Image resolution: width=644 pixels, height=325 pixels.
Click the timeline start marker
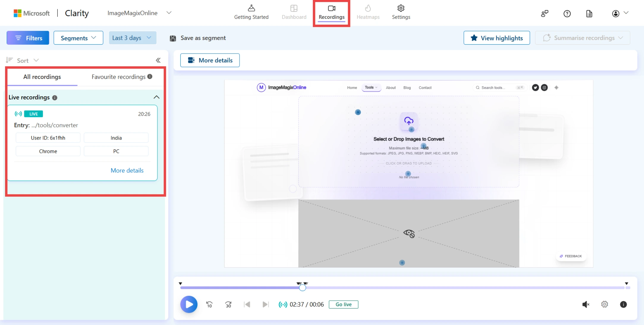180,284
